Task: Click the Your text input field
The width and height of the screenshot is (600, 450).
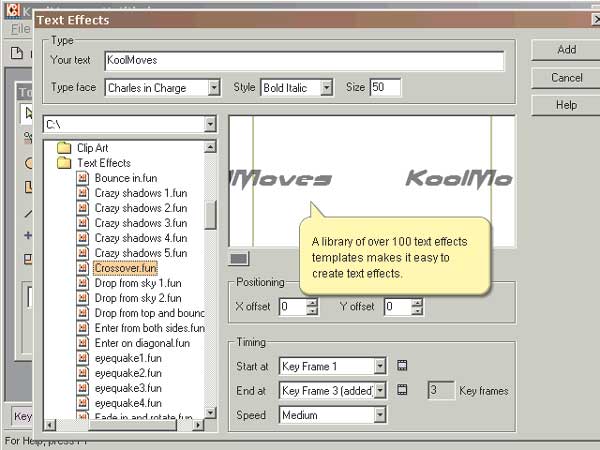Action: [304, 60]
